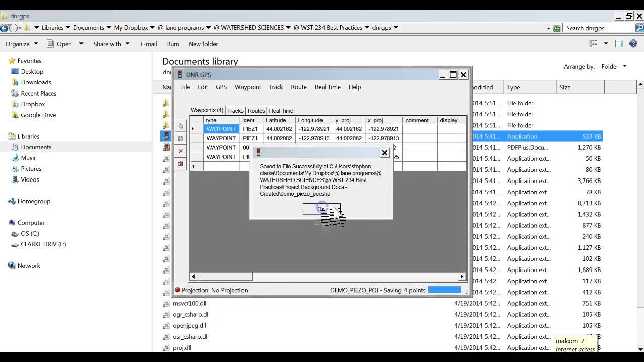Click the DNR GPS title bar icon
This screenshot has height=362, width=644.
pyautogui.click(x=180, y=75)
